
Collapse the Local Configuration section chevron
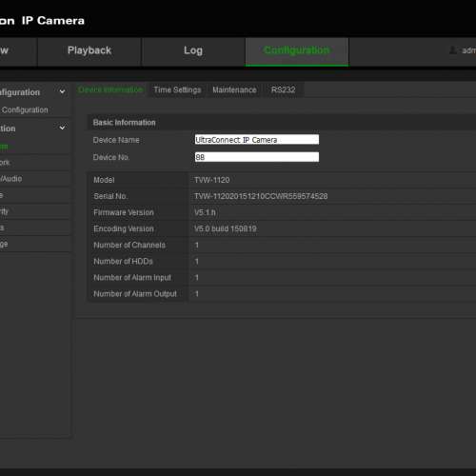click(62, 92)
